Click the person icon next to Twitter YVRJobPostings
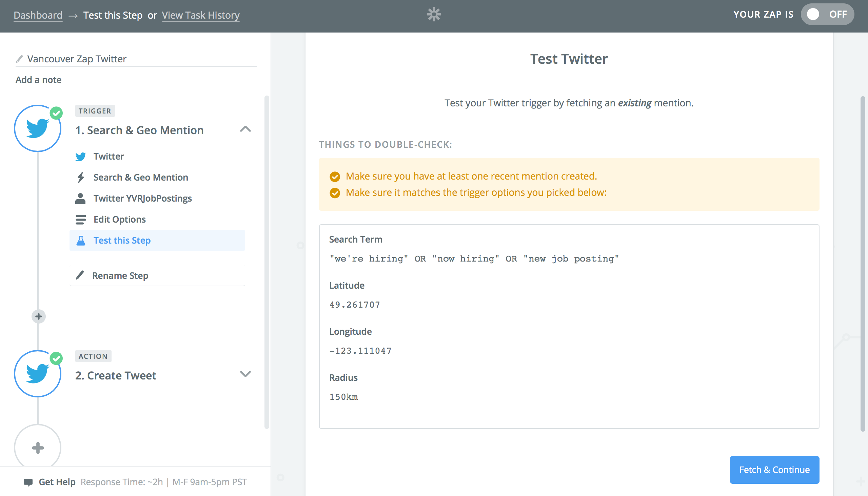The width and height of the screenshot is (868, 496). pyautogui.click(x=80, y=199)
